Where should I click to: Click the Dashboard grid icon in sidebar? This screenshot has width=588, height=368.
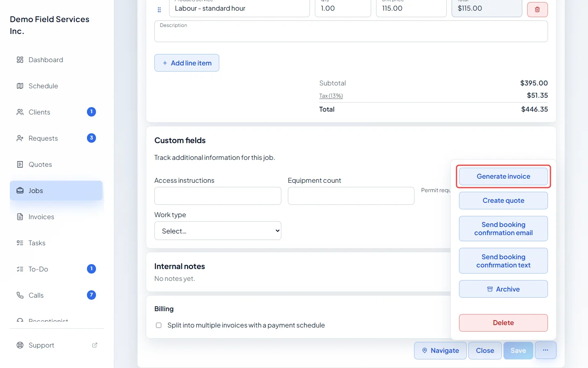pyautogui.click(x=20, y=60)
